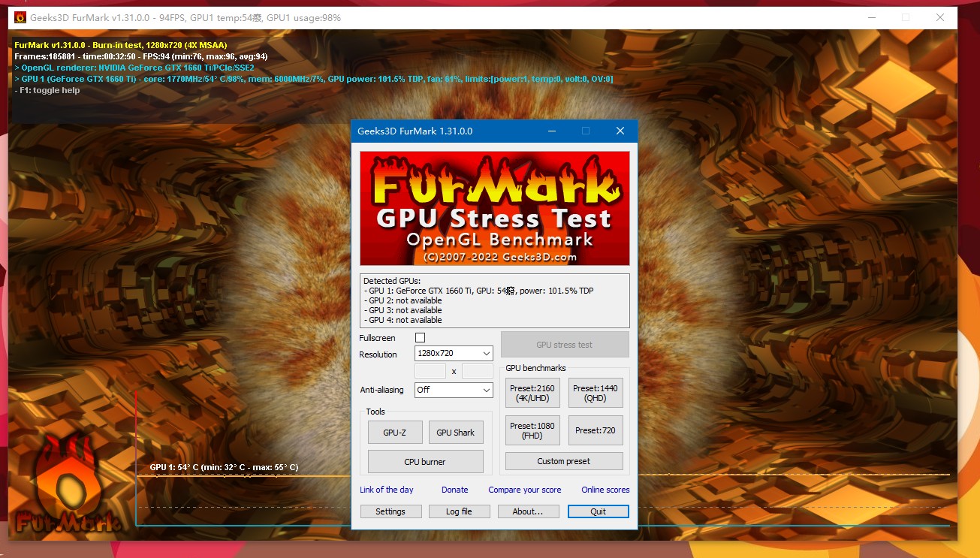Screen dimensions: 980x558
Task: Start the CPU burner tool
Action: (425, 462)
